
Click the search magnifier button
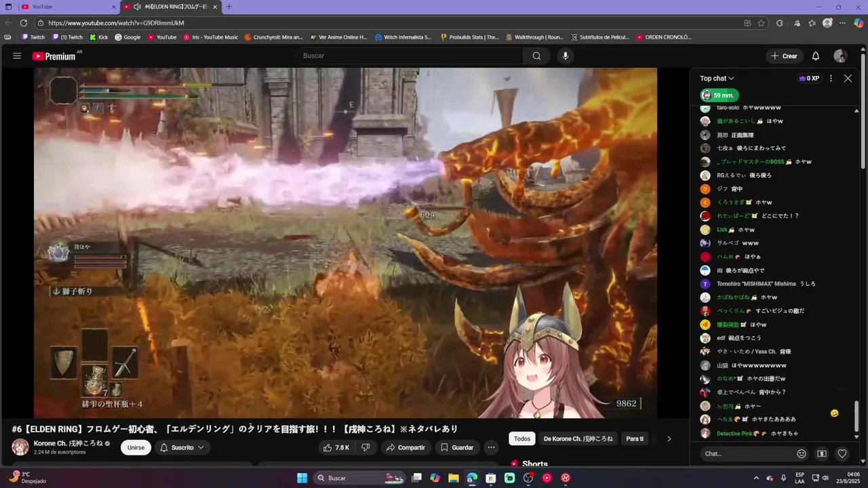coord(536,56)
